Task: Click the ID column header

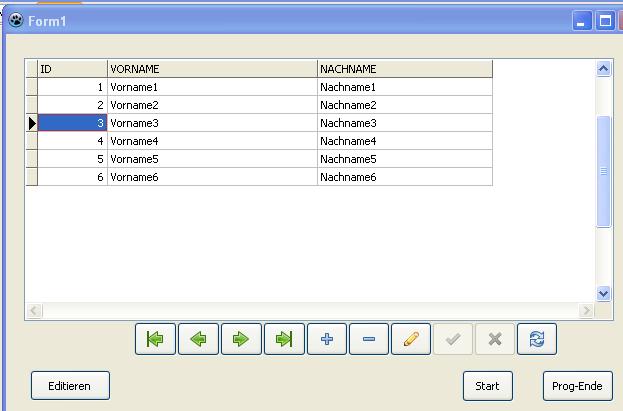Action: pos(72,69)
